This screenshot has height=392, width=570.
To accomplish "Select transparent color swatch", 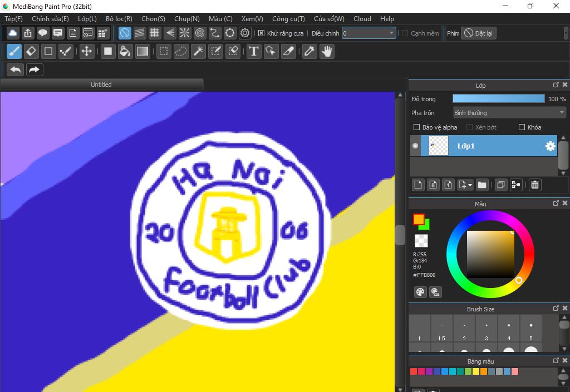I will click(421, 241).
